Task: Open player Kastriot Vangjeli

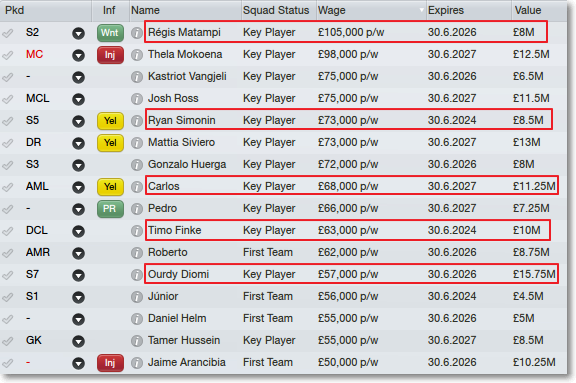Action: click(187, 76)
